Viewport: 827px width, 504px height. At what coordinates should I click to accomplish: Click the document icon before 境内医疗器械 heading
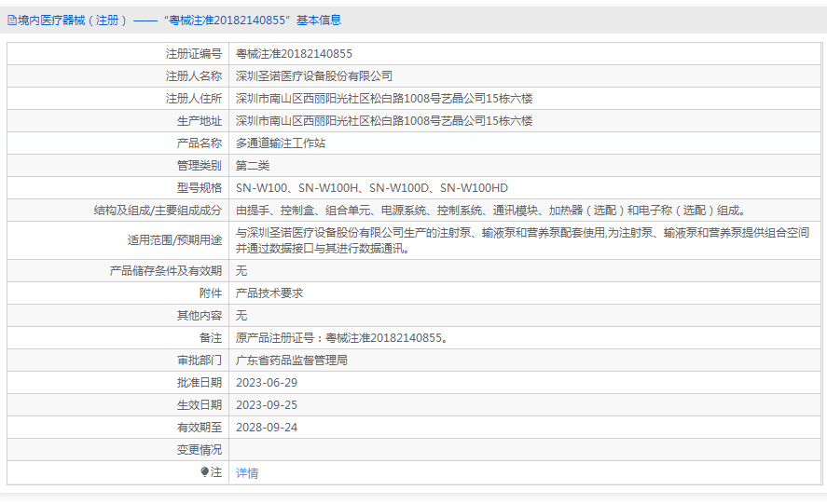click(11, 20)
